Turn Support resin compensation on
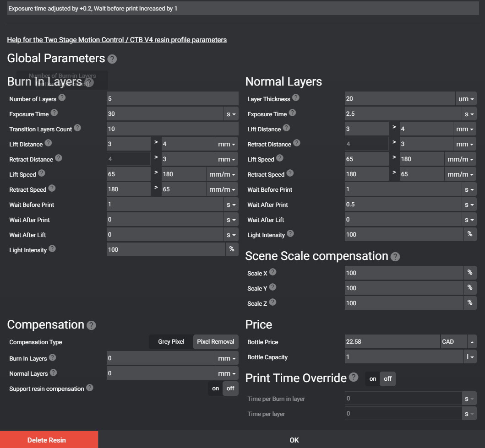This screenshot has height=448, width=485. pyautogui.click(x=216, y=389)
